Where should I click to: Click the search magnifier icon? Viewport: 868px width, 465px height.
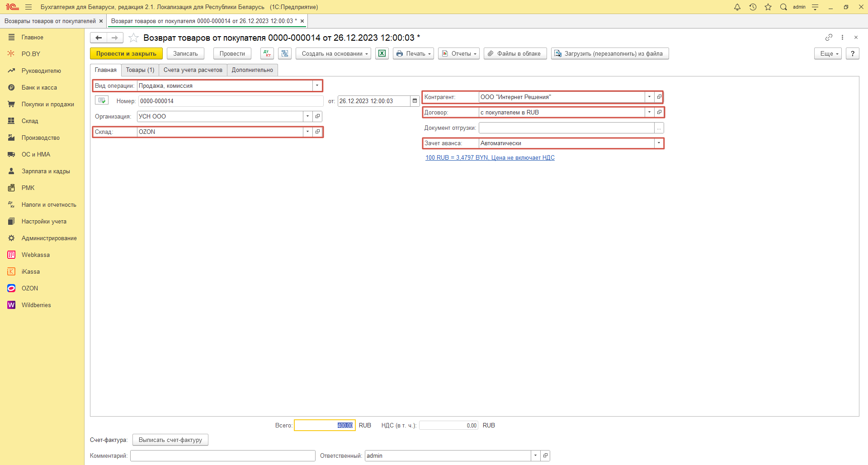[783, 7]
